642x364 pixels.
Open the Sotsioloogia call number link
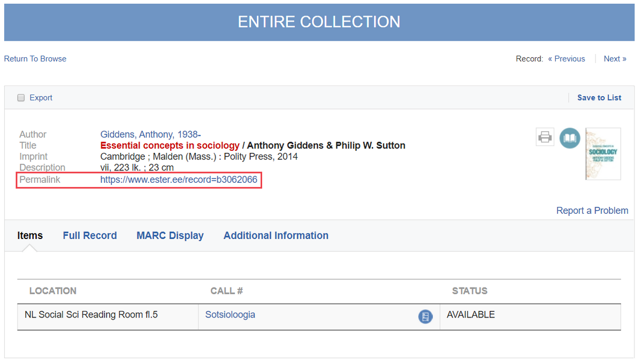coord(230,315)
